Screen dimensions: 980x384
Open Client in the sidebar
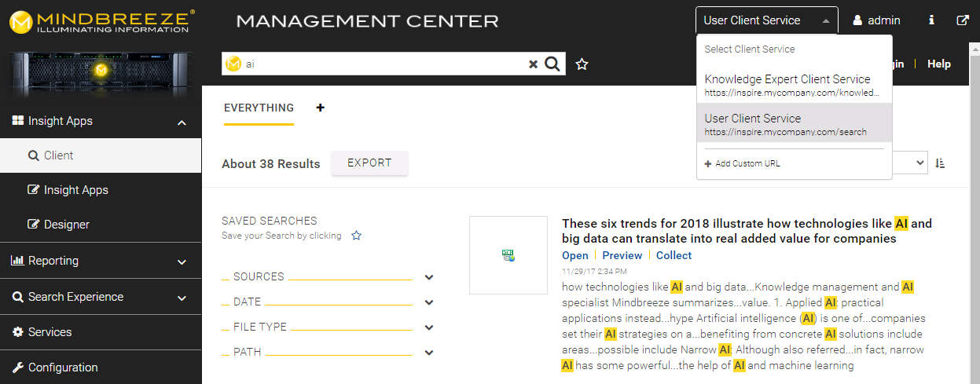(101, 155)
